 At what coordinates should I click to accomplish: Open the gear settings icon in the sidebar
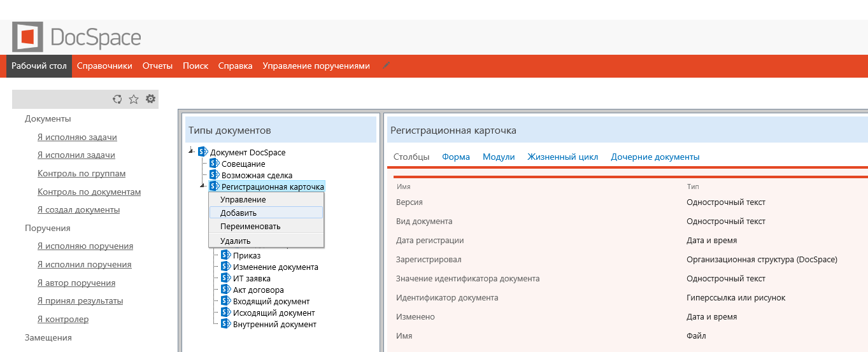pos(150,99)
